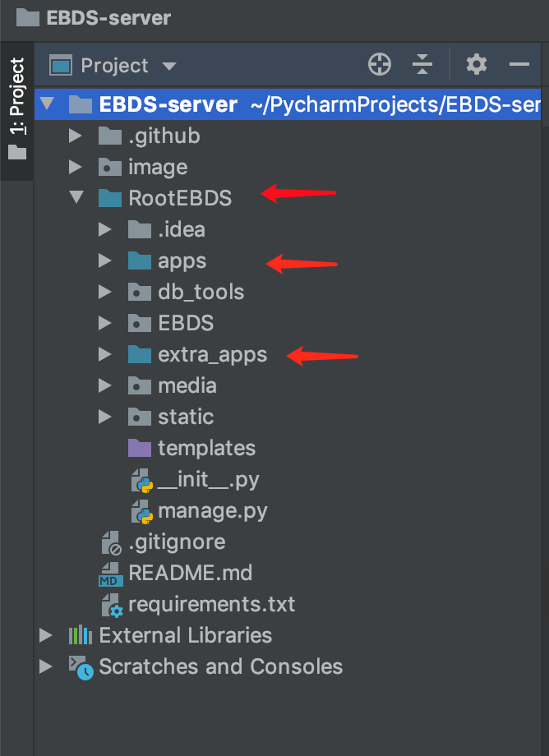The image size is (549, 756).
Task: Click the requirements.txt file icon
Action: [113, 605]
